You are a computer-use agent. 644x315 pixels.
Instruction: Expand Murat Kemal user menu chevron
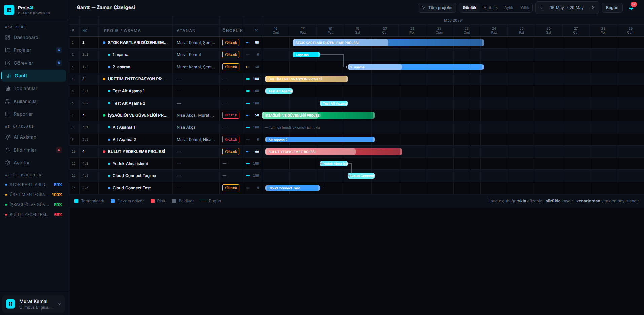coord(60,304)
